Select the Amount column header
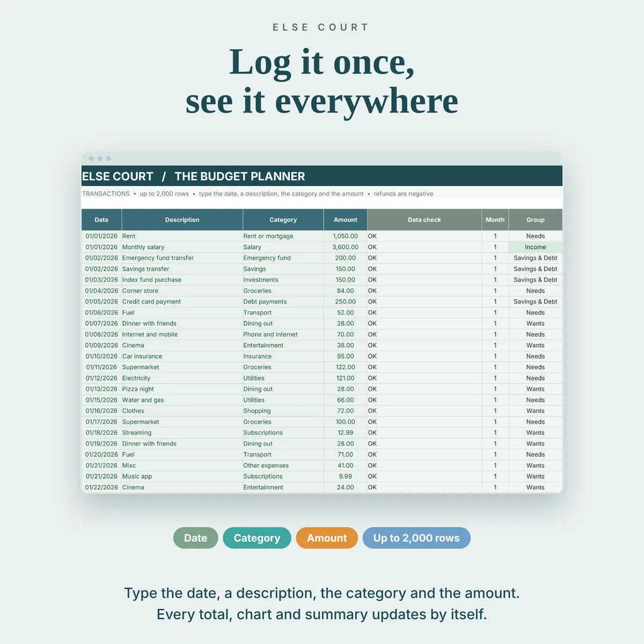 tap(346, 219)
